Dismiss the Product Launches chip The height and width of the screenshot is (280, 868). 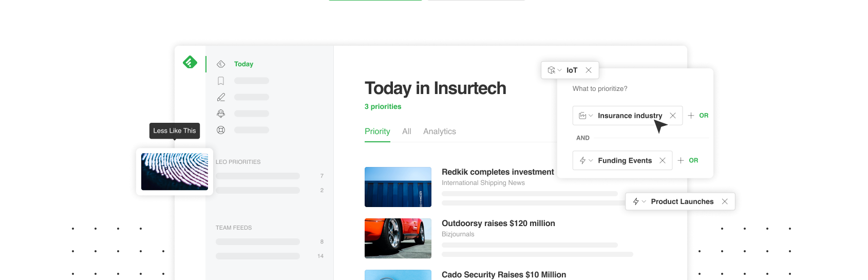click(725, 201)
